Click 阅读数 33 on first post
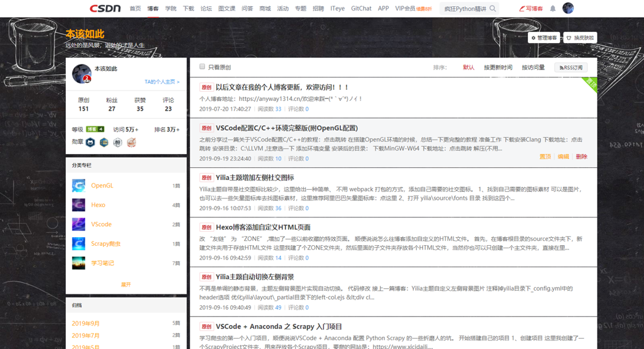Screen dimensions: 644x349 [270, 109]
